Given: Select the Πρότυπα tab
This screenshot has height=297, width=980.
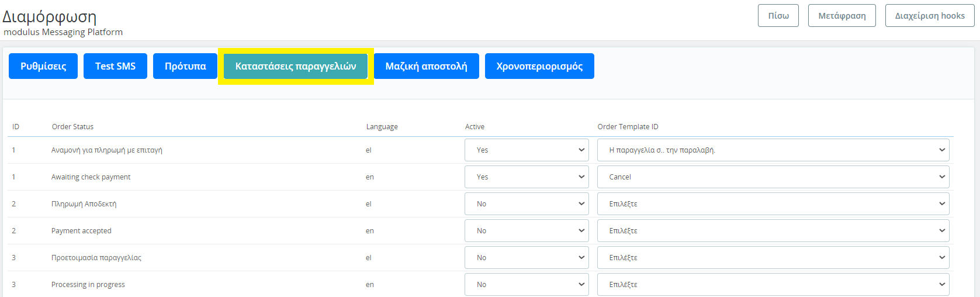Looking at the screenshot, I should coord(185,66).
